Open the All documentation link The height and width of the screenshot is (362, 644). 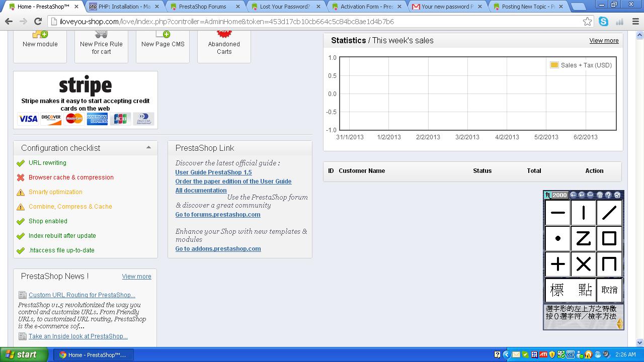201,190
